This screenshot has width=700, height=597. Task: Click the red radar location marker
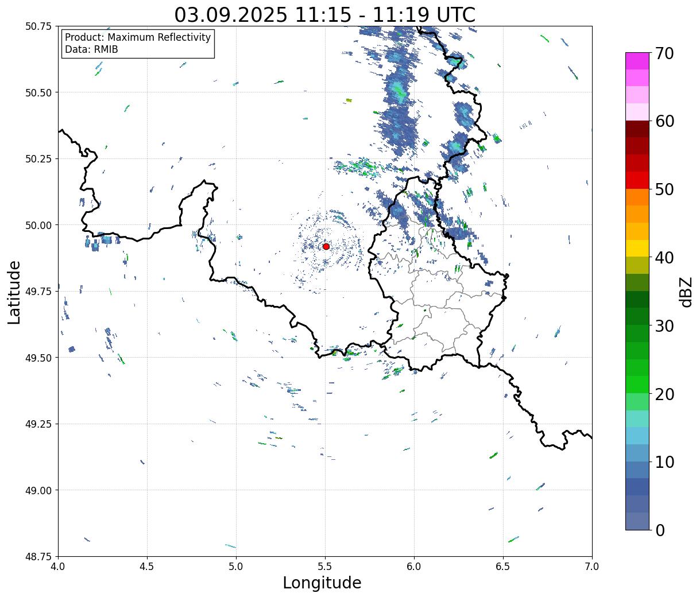[x=326, y=246]
